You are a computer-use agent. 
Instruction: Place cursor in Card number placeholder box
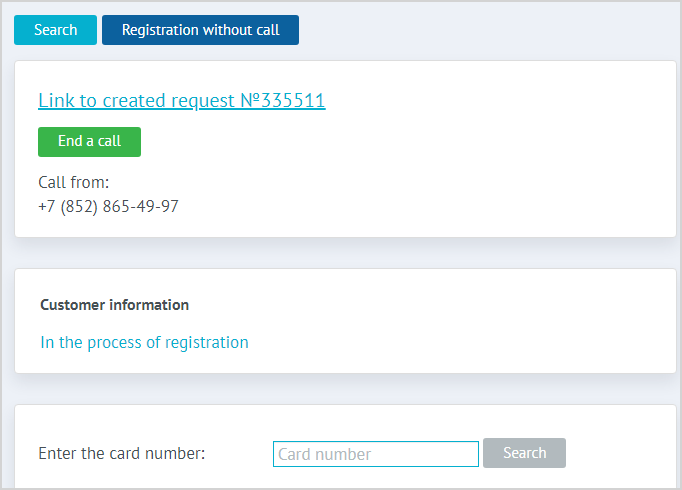click(x=375, y=454)
